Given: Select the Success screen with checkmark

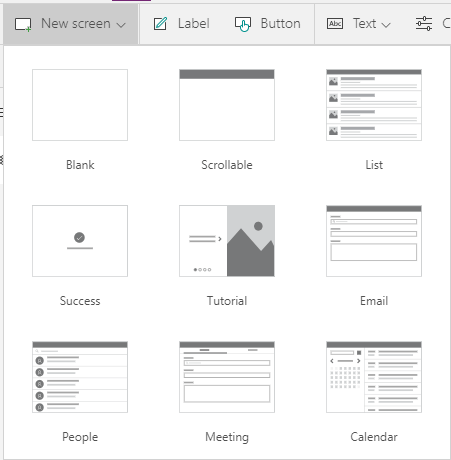Looking at the screenshot, I should coord(80,241).
